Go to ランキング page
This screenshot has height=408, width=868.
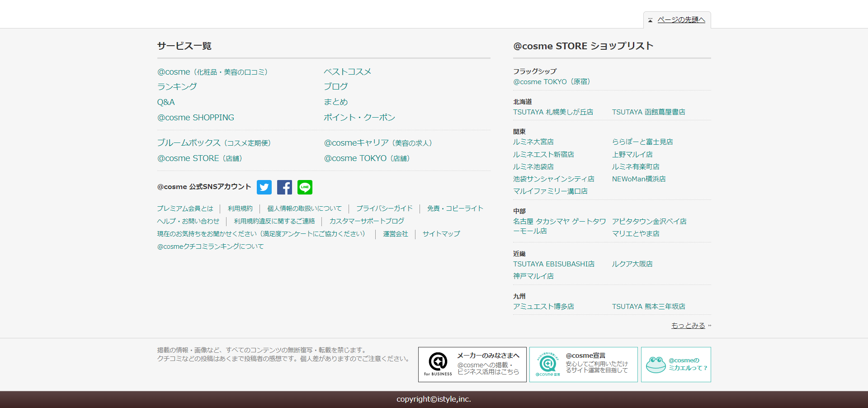(177, 87)
